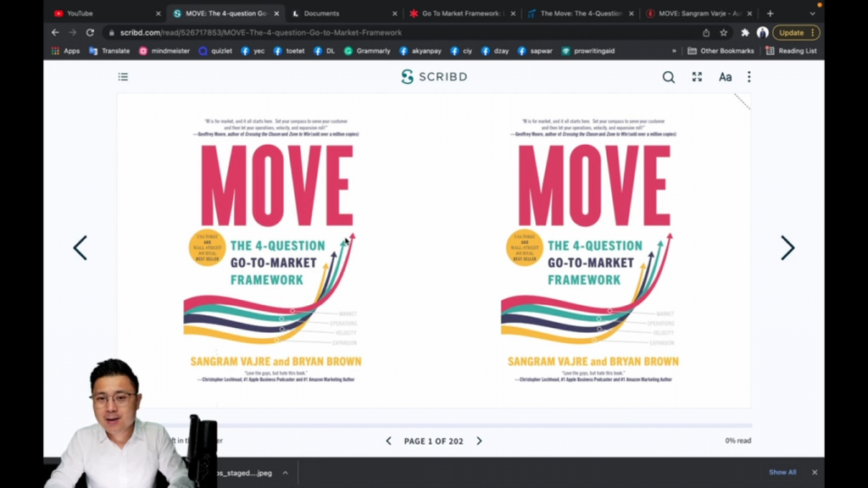Open search in the Scribd reader
Viewport: 868px width, 488px height.
(x=669, y=77)
